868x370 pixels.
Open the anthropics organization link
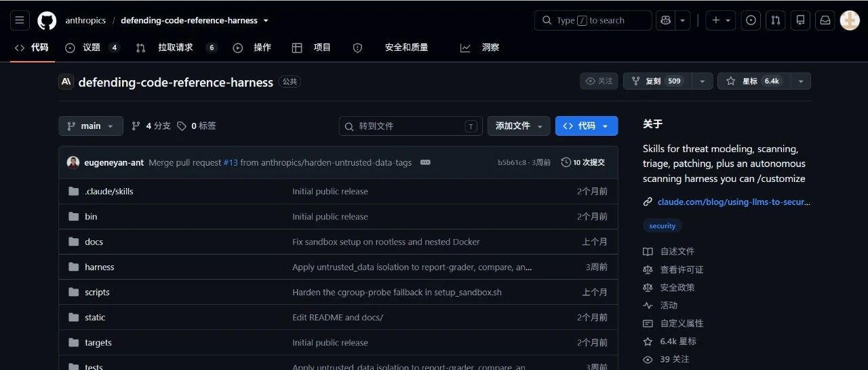coord(85,20)
